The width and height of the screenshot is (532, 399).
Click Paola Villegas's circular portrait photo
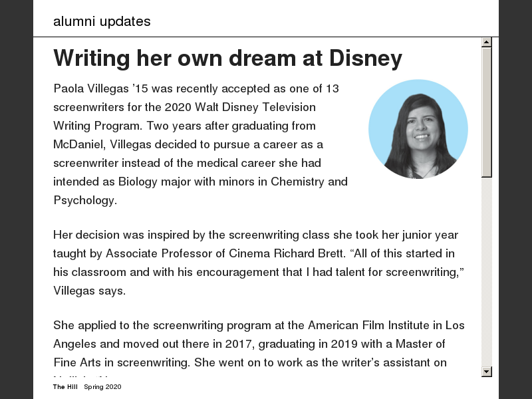(x=418, y=129)
